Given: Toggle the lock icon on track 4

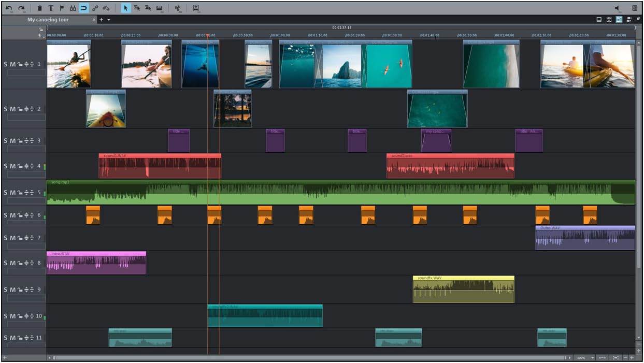Looking at the screenshot, I should click(20, 166).
